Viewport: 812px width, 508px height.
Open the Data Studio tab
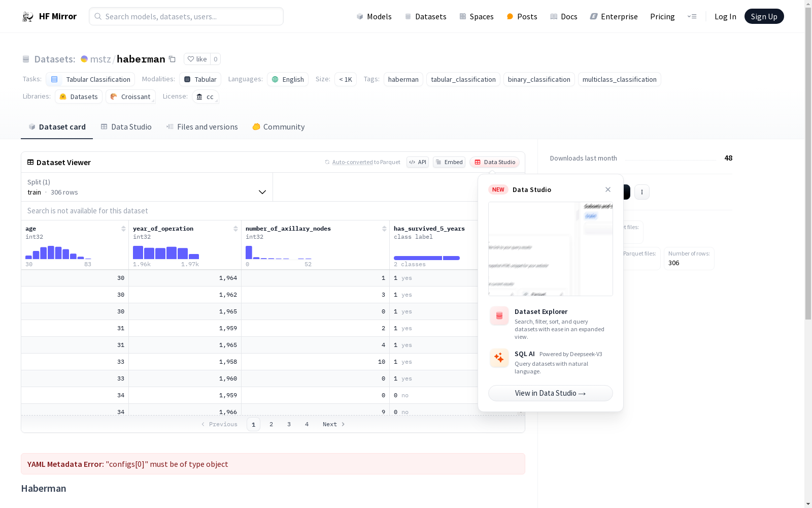coord(126,127)
